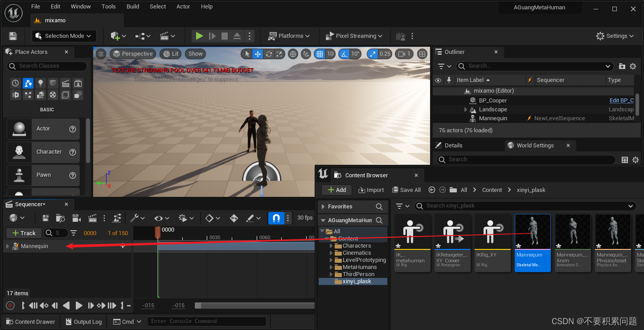This screenshot has width=644, height=330.
Task: Click Import in the Content Browser
Action: (x=371, y=190)
